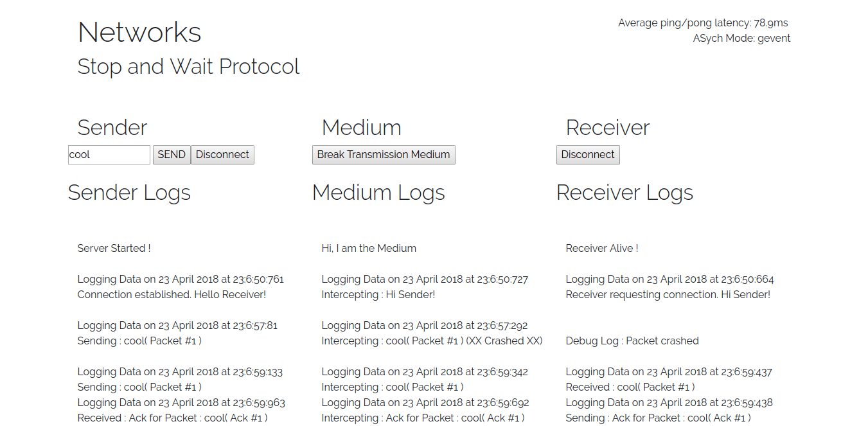The width and height of the screenshot is (868, 426).
Task: Click the 'Hi, I am the Medium' log line
Action: coord(368,248)
